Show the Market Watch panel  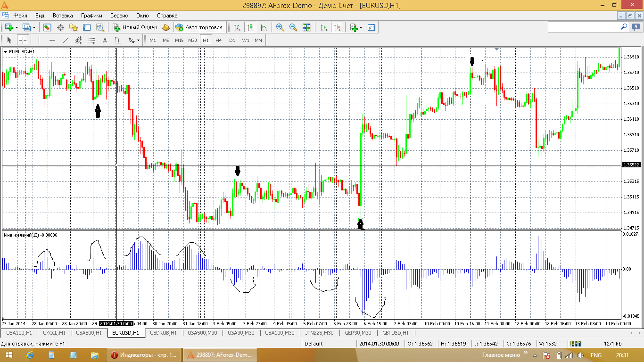[x=47, y=27]
